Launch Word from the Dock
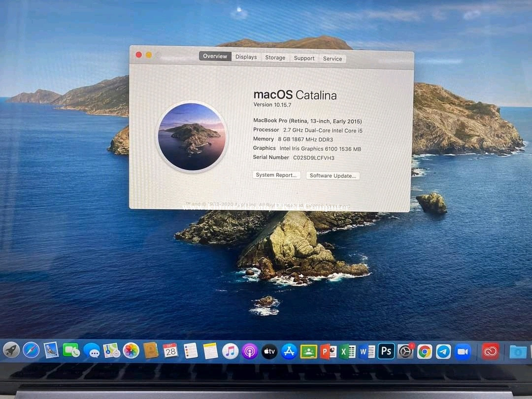This screenshot has width=532, height=399. coord(367,352)
